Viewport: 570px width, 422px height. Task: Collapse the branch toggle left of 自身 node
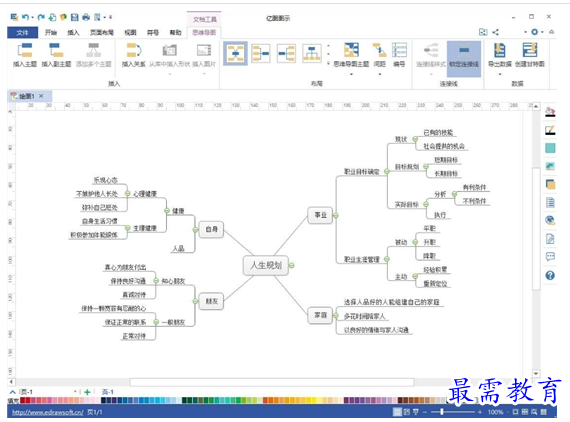click(x=195, y=229)
